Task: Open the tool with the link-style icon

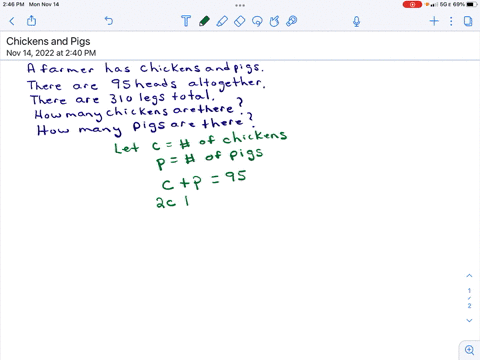Action: click(292, 21)
